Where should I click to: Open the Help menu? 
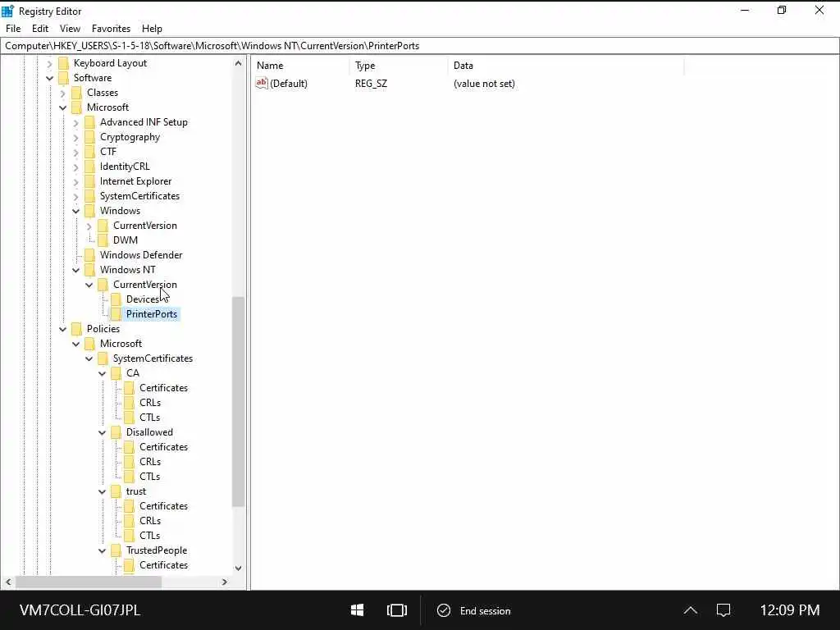[152, 29]
